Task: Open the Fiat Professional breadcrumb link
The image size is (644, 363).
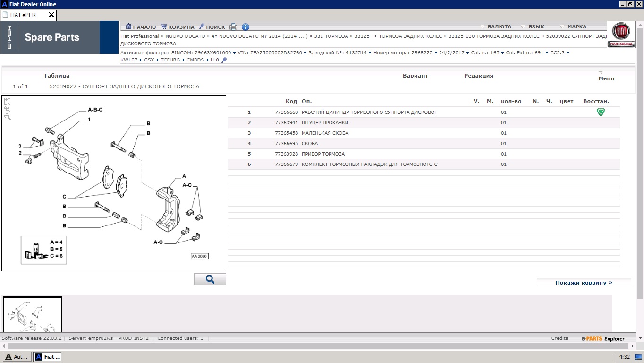Action: [x=140, y=36]
